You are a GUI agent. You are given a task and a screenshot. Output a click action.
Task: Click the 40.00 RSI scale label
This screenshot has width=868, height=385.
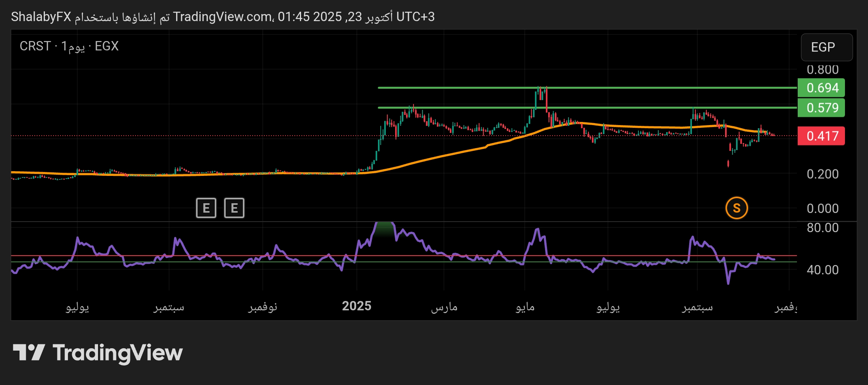click(x=822, y=270)
